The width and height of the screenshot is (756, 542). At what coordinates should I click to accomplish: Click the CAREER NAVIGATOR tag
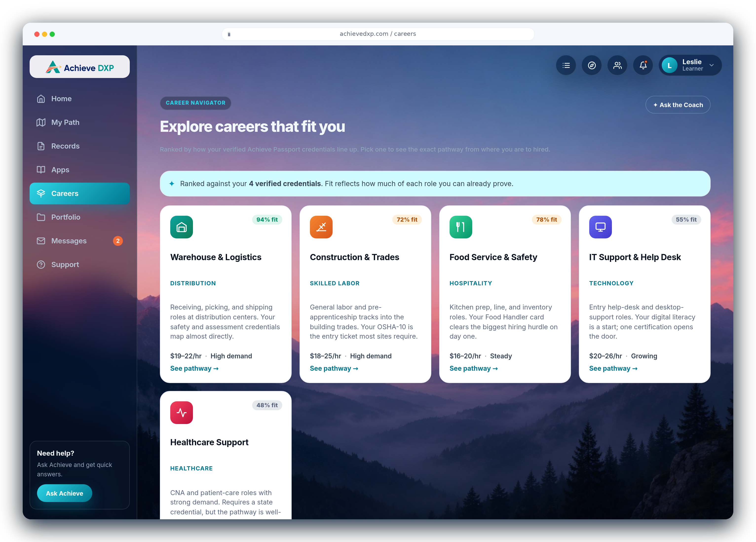tap(196, 103)
